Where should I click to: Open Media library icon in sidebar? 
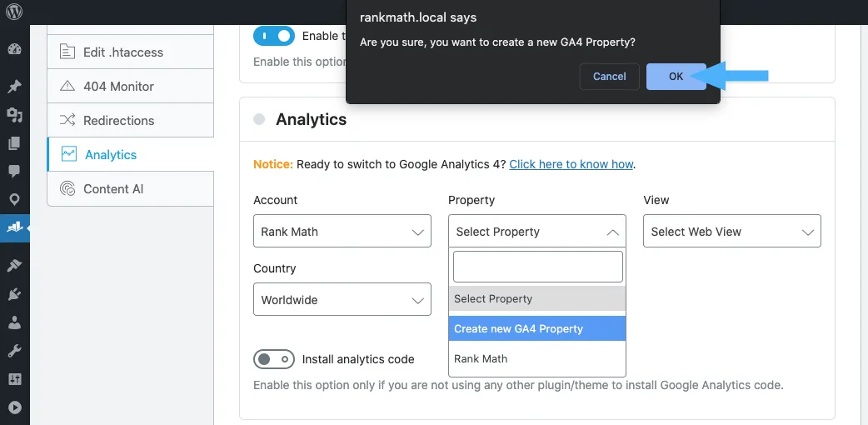14,115
